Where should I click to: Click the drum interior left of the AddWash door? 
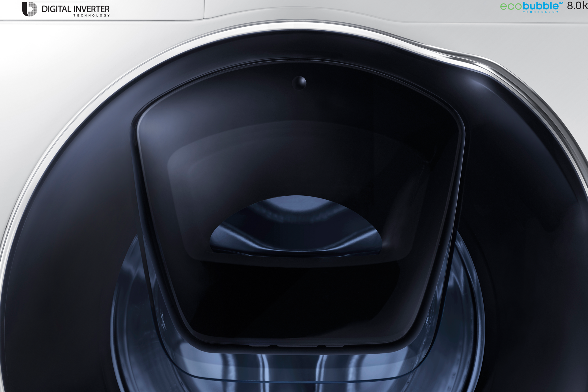(x=135, y=306)
